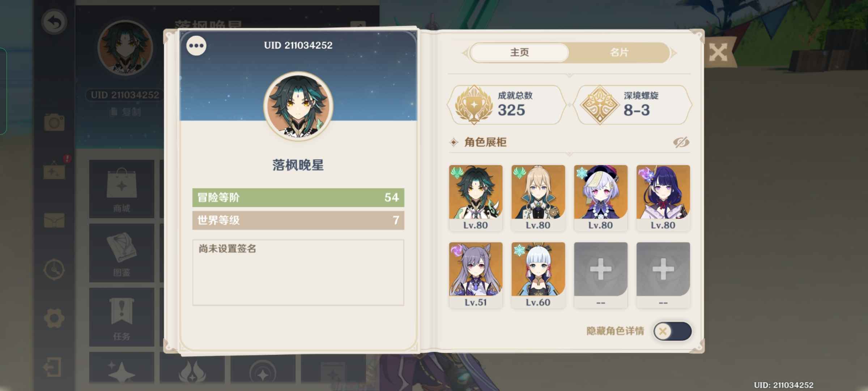Screen dimensions: 868x391
Task: Switch to the 名片 tab
Action: coord(619,52)
